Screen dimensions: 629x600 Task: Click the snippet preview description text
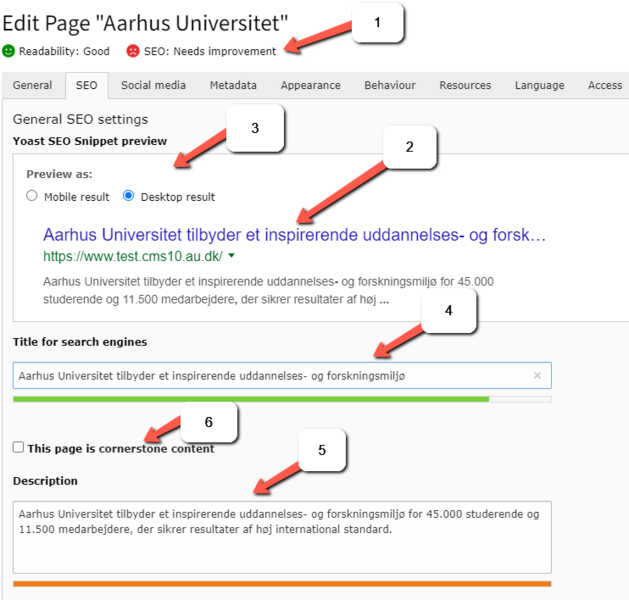[x=268, y=290]
